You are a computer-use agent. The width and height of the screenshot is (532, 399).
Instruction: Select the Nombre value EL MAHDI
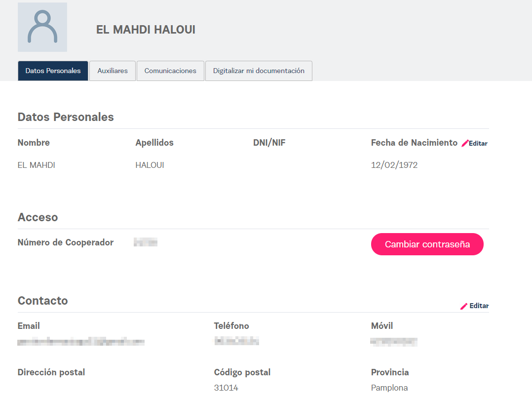[37, 165]
